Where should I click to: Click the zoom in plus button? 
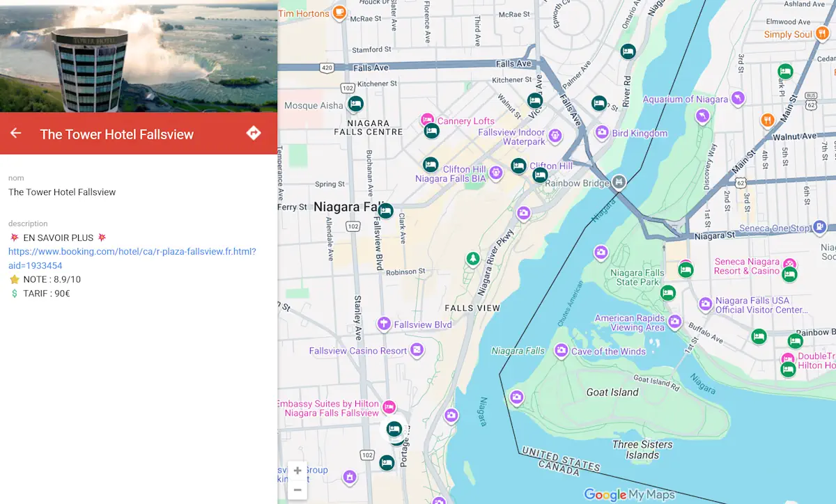pos(297,471)
